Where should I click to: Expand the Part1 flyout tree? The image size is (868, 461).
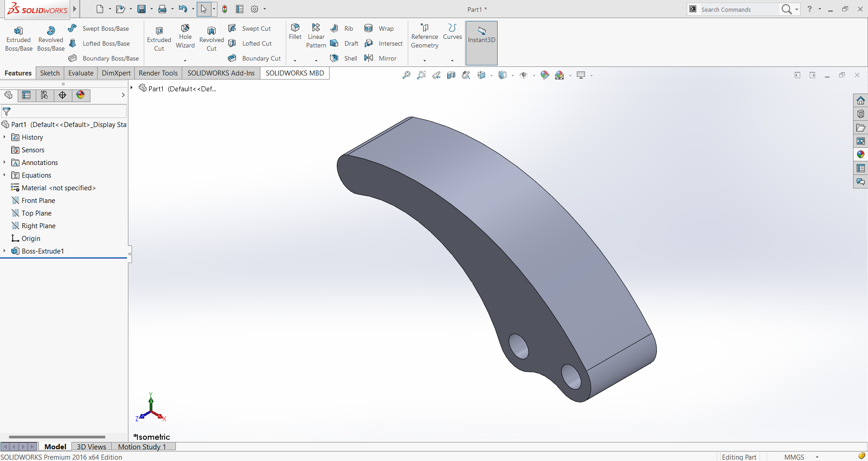coord(132,88)
